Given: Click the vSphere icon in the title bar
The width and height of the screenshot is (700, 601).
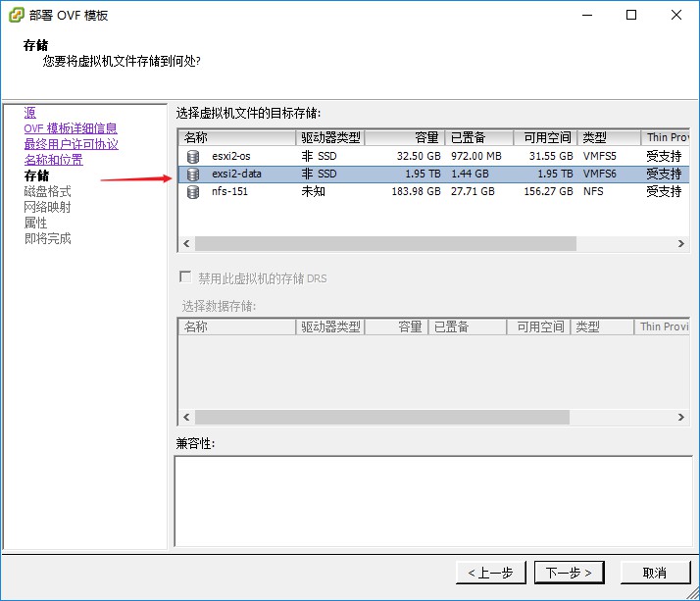Looking at the screenshot, I should click(x=17, y=15).
